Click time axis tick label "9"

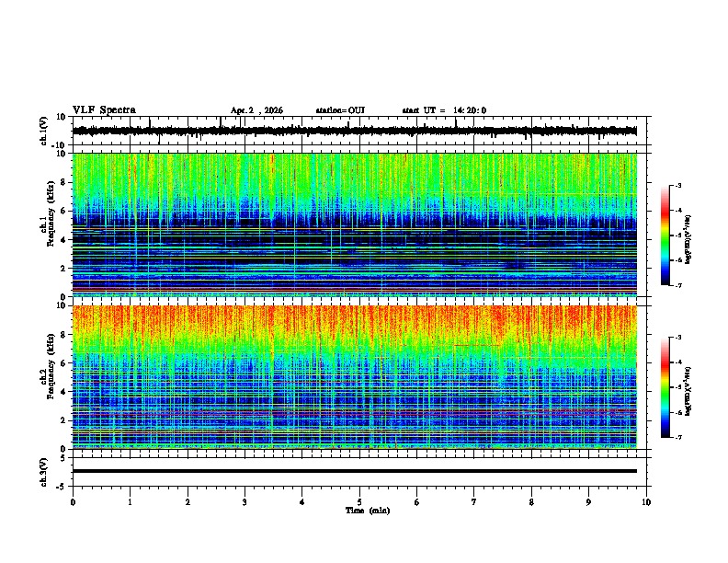[588, 502]
